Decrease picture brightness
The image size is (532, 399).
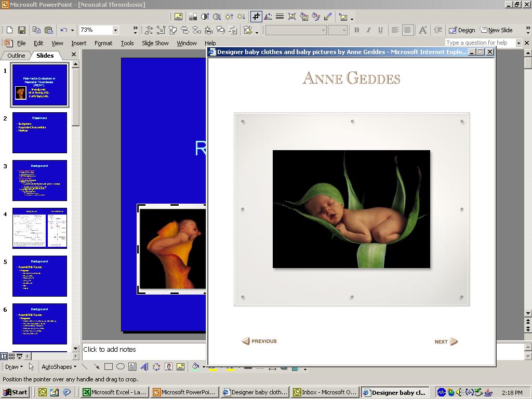(241, 17)
